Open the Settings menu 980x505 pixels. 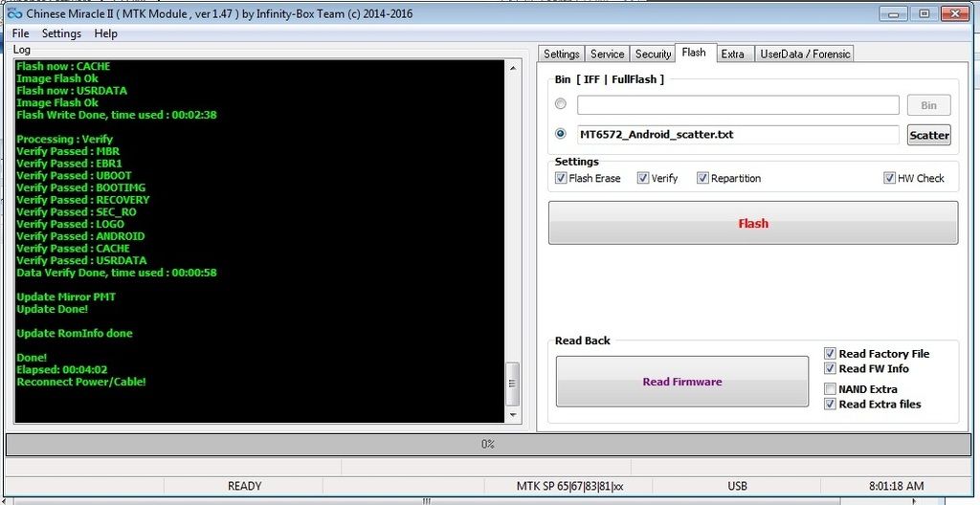[x=61, y=33]
